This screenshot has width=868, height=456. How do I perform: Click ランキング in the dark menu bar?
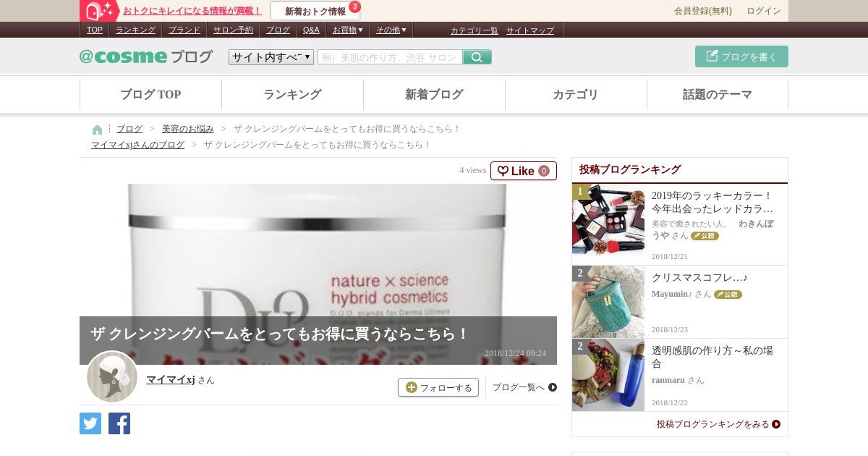tap(135, 30)
